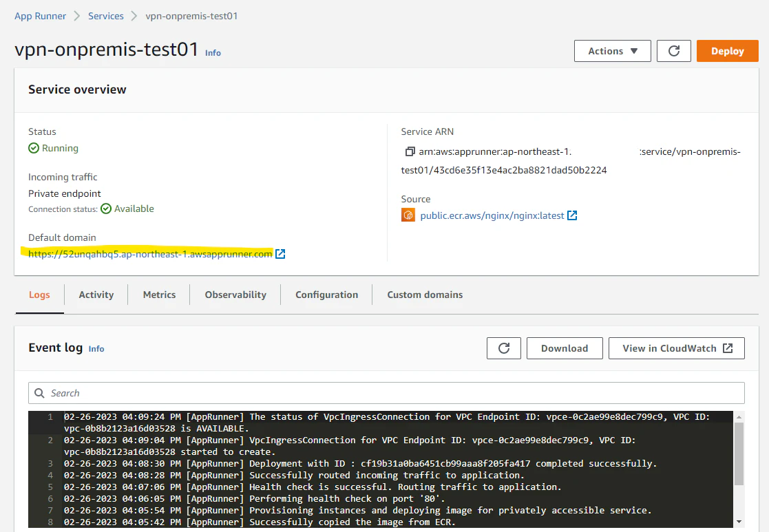Click the vpn-onpremis-test01 breadcrumb text

[x=191, y=17]
